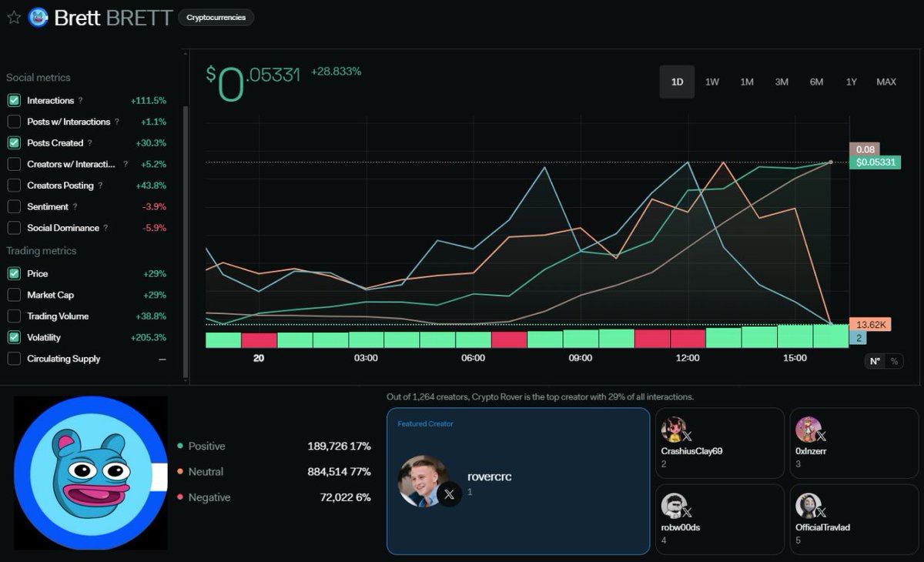Disable the Interactions metric checkbox

pos(14,101)
